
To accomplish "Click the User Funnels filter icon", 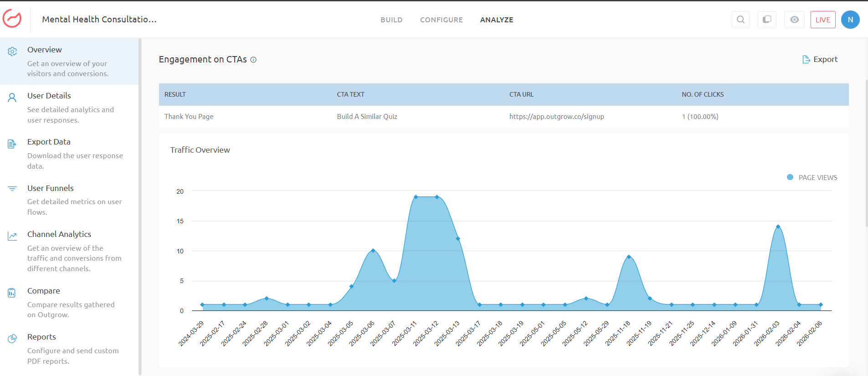I will (12, 189).
